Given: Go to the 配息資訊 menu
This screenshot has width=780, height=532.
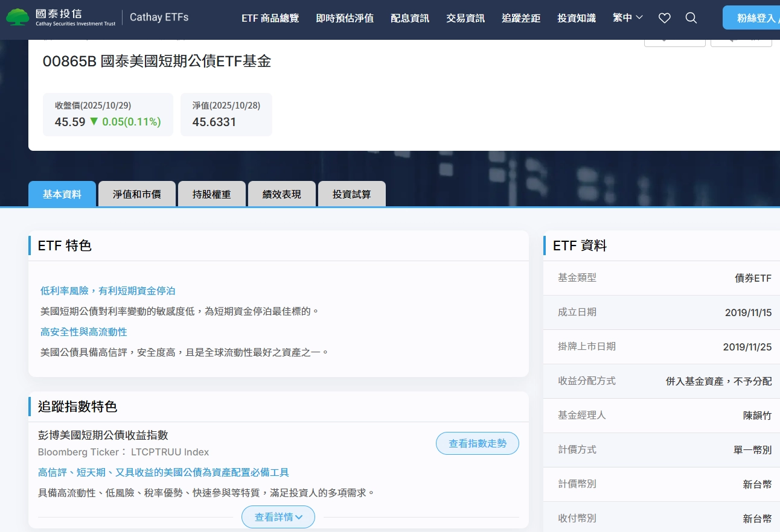Looking at the screenshot, I should point(410,18).
